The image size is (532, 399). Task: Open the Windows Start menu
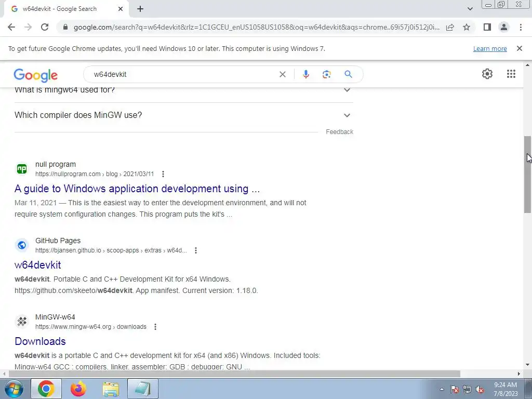click(14, 389)
